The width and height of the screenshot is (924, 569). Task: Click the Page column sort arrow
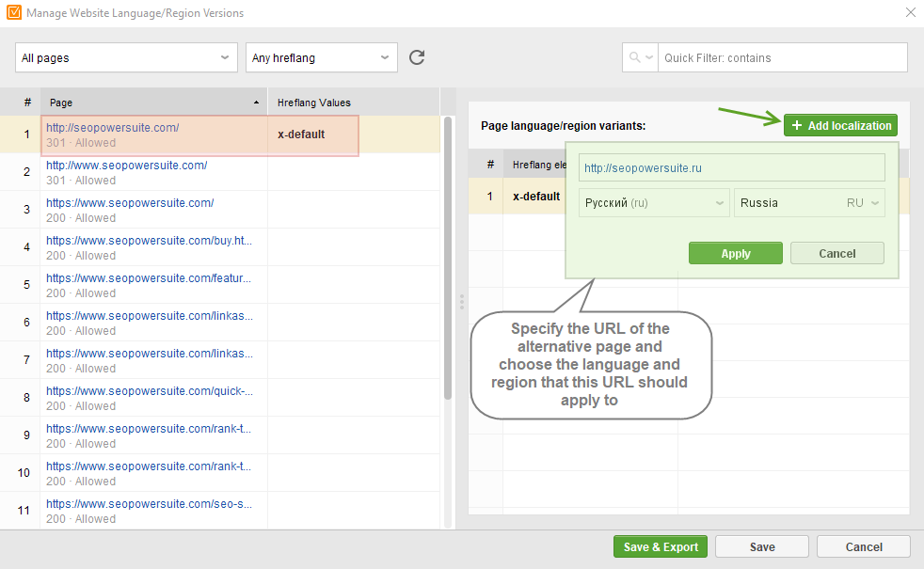click(x=256, y=103)
